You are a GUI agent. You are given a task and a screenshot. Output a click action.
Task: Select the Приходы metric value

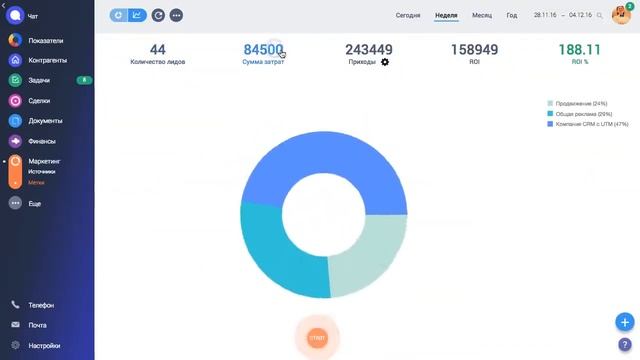[x=369, y=50]
